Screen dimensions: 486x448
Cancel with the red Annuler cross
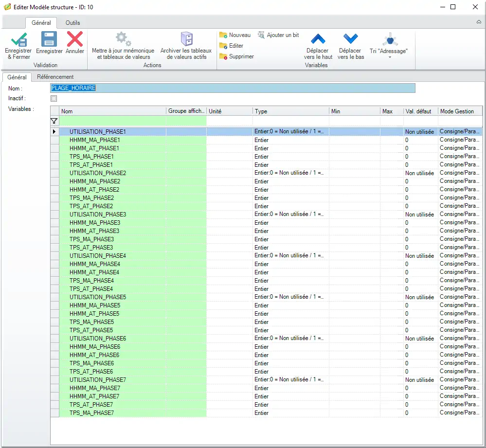coord(75,39)
